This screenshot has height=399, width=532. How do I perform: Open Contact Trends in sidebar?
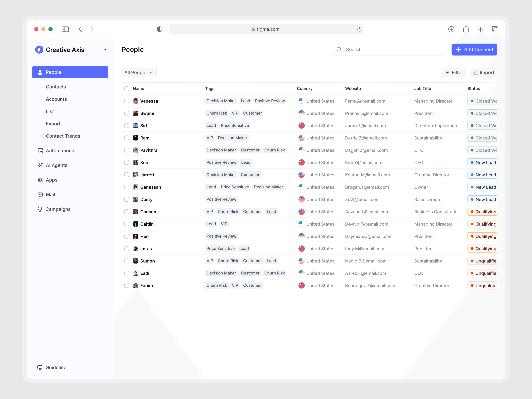(x=63, y=136)
